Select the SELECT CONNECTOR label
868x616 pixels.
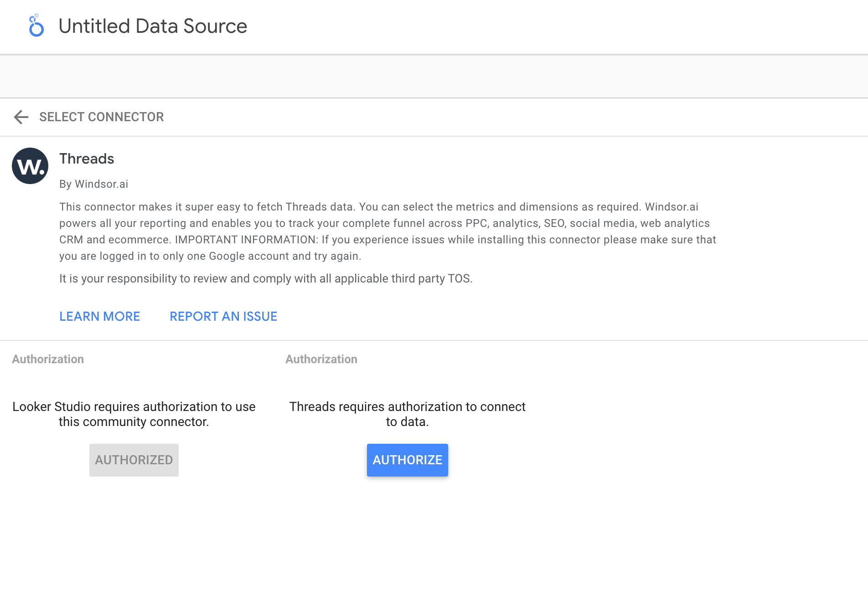tap(101, 117)
